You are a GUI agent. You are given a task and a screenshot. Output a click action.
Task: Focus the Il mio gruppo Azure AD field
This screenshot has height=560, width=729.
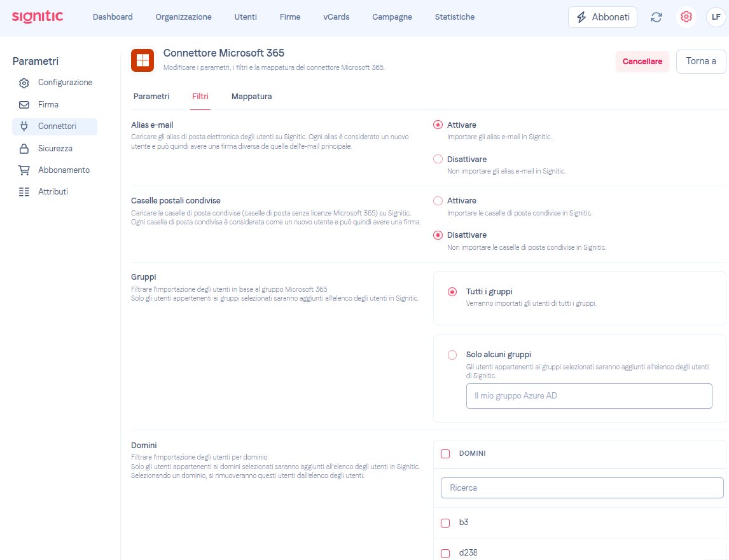(589, 396)
